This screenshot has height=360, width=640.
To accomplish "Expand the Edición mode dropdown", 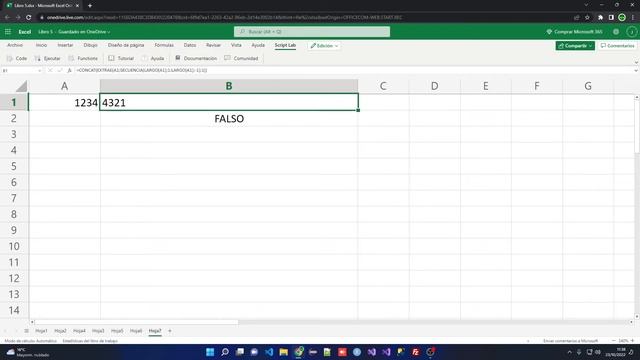I will tap(324, 46).
